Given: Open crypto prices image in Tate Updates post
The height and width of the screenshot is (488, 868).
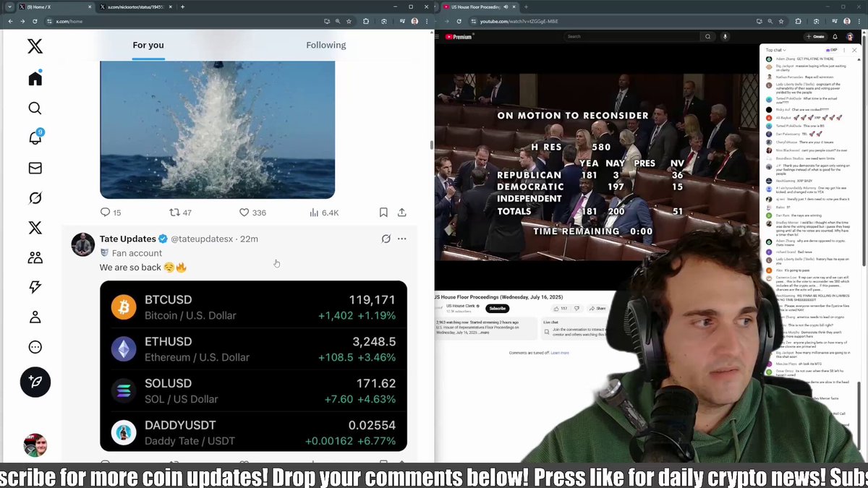Looking at the screenshot, I should point(253,366).
